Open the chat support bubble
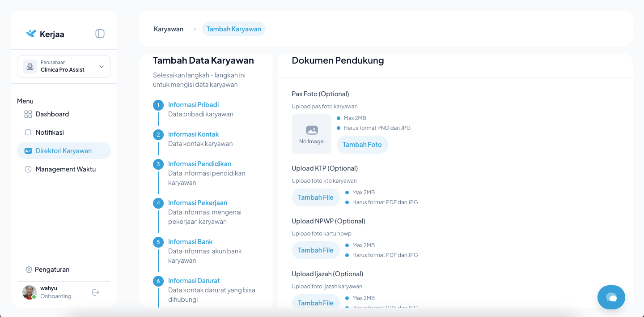Screen dimensions: 644x317 click(611, 297)
